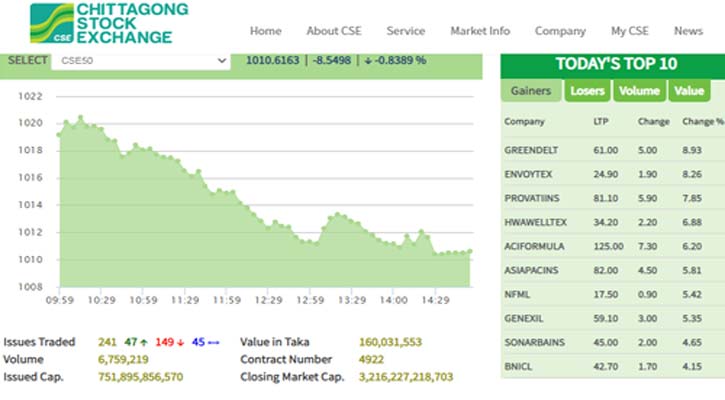
Task: Open the GREENDELT company row
Action: (x=534, y=150)
